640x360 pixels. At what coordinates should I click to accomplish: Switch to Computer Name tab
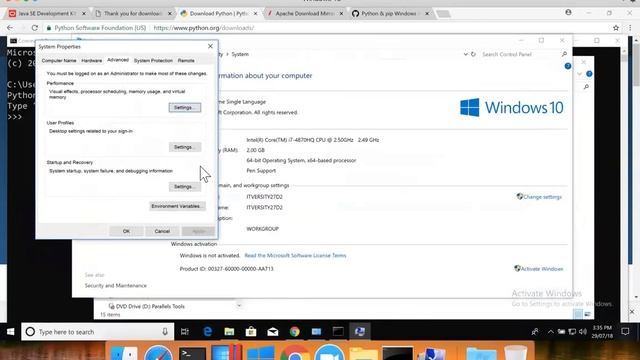(x=59, y=60)
